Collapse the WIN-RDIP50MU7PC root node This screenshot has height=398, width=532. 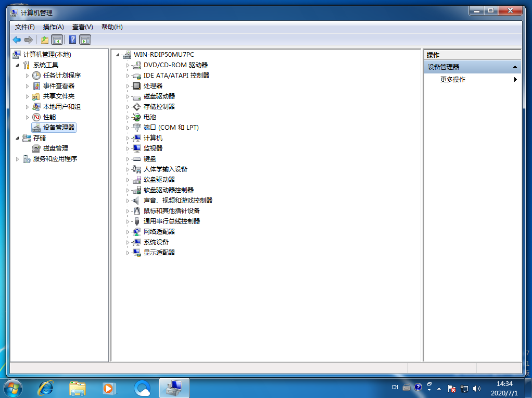[118, 55]
